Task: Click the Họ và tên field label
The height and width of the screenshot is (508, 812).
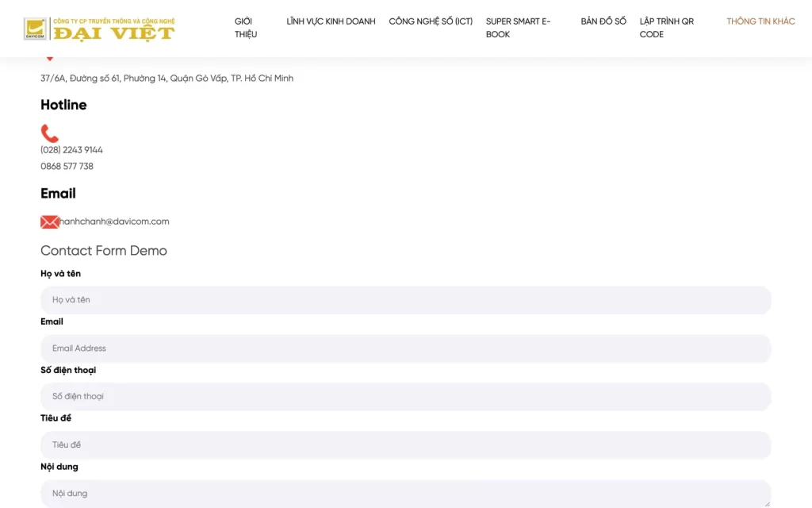Action: pos(60,274)
